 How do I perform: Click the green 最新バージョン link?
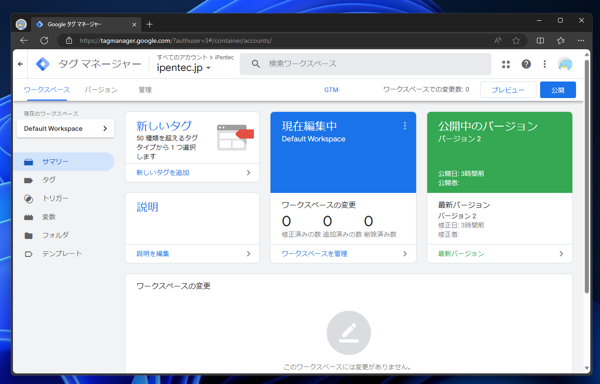click(x=461, y=254)
